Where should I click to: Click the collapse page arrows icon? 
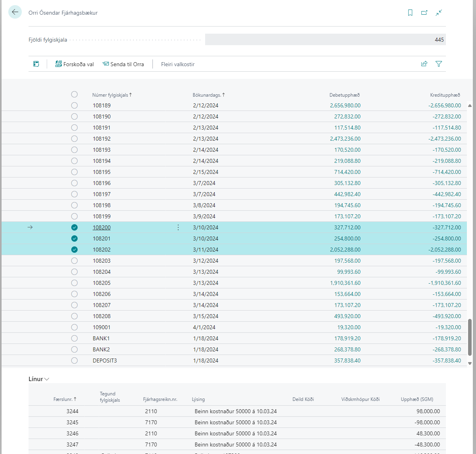(439, 13)
